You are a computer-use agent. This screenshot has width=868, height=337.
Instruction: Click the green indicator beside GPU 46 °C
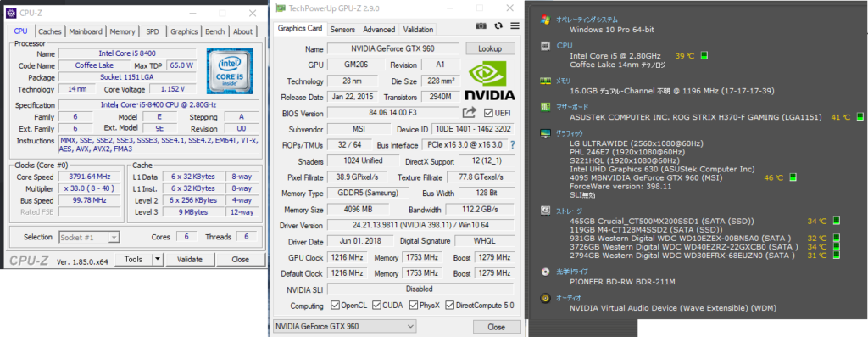[793, 177]
